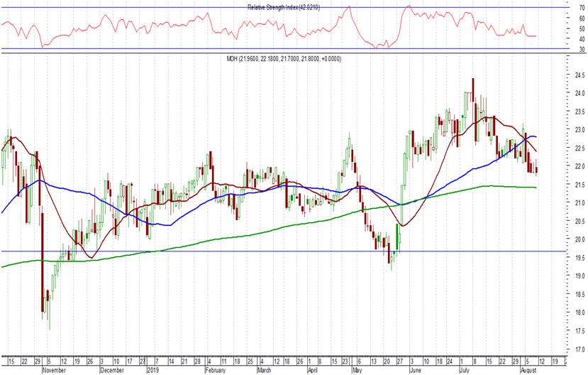588x375 pixels.
Task: Click the 18.5 price axis label
Action: point(580,294)
